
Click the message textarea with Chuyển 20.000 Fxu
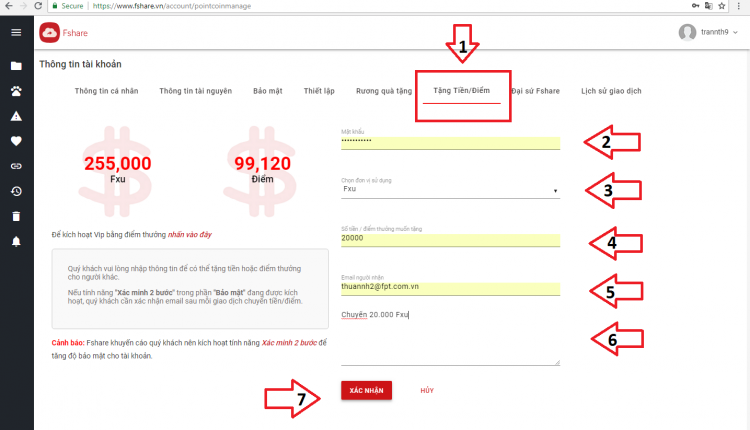point(450,337)
